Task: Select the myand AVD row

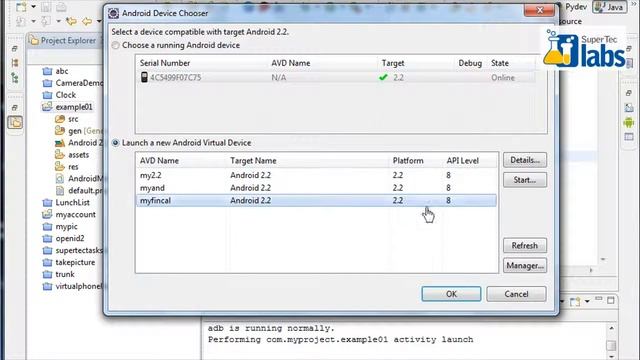Action: [316, 188]
